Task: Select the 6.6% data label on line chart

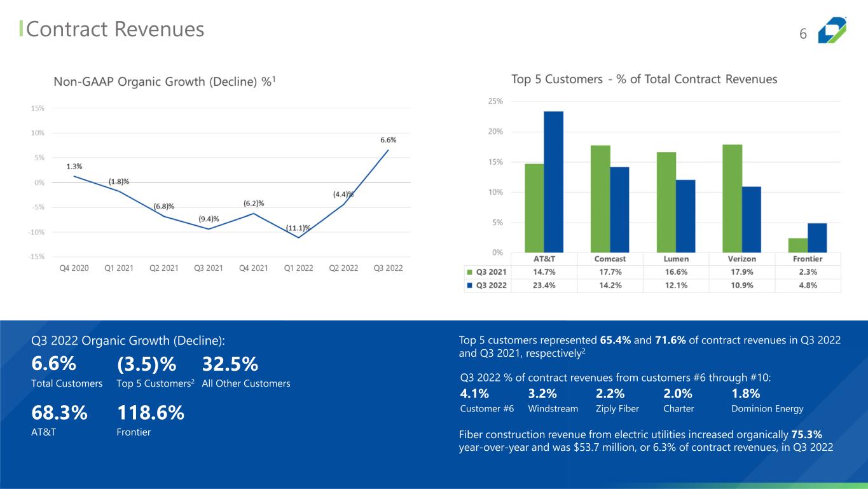Action: [x=388, y=140]
